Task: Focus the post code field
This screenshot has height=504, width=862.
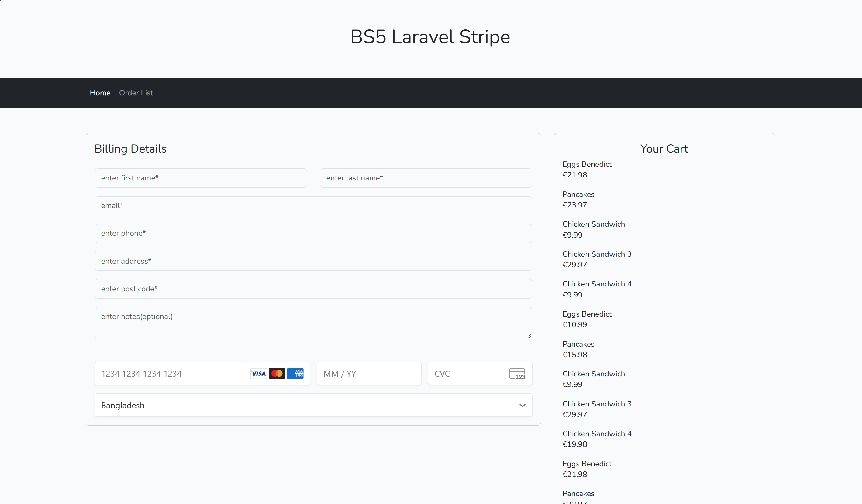Action: point(313,289)
